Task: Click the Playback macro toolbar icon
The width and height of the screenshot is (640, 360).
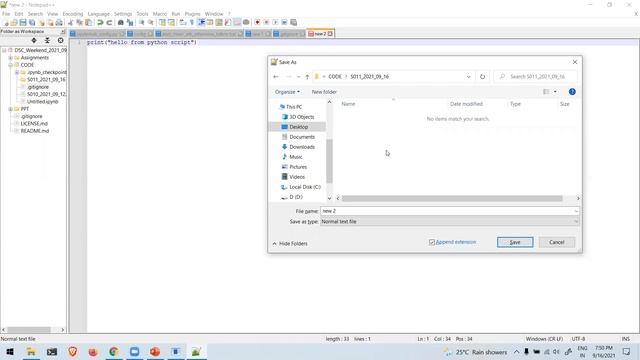Action: [275, 22]
